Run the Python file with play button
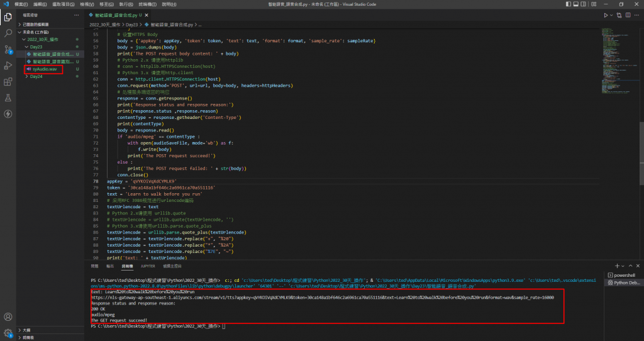644x341 pixels. pyautogui.click(x=606, y=15)
